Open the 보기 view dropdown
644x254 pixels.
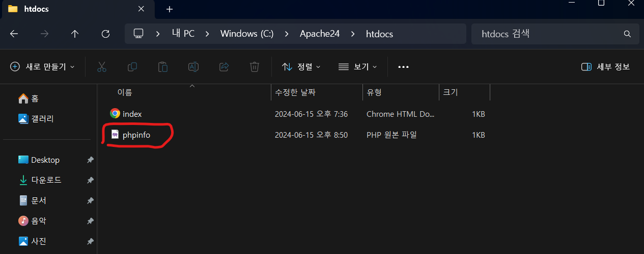[x=357, y=67]
